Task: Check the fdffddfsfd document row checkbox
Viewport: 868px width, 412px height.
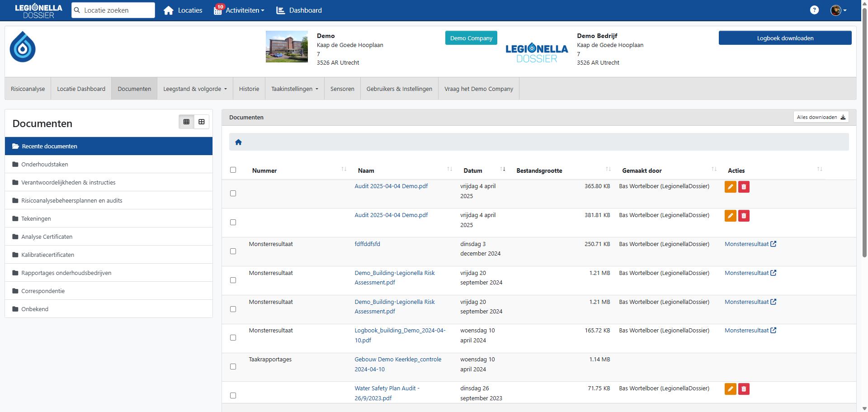Action: tap(233, 251)
